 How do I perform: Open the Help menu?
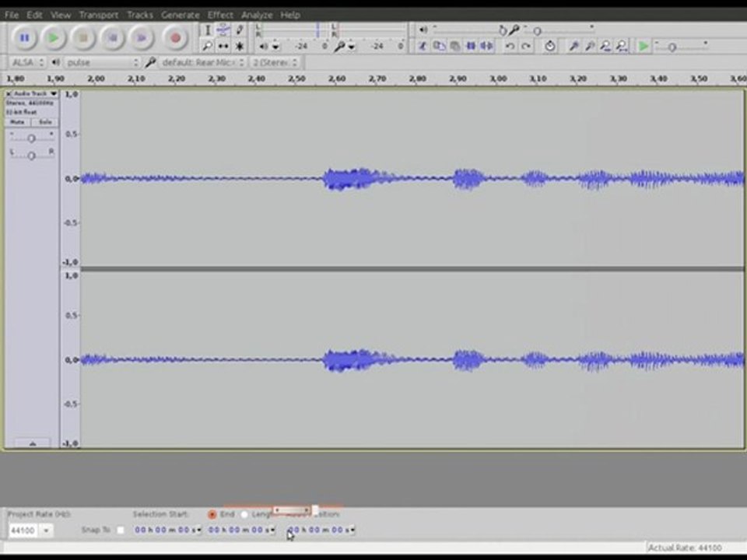289,15
